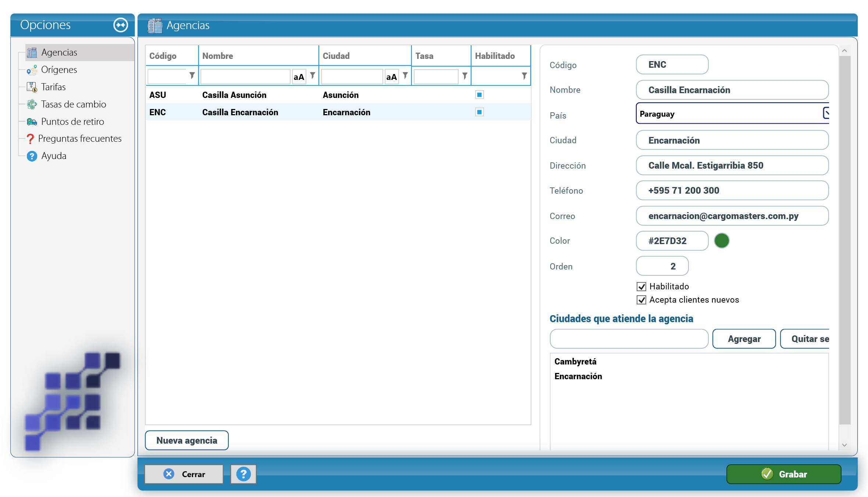Toggle case-sensitive aA for Nombre filter
868x497 pixels.
[x=299, y=77]
